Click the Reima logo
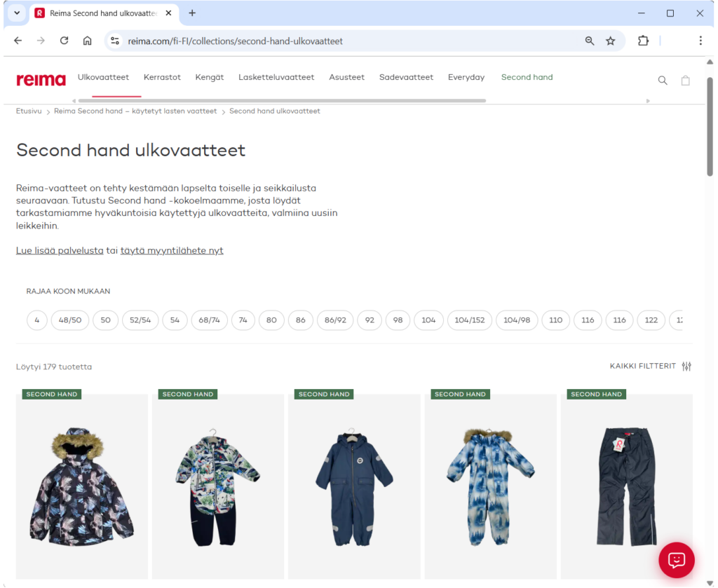718x588 pixels. pyautogui.click(x=41, y=80)
